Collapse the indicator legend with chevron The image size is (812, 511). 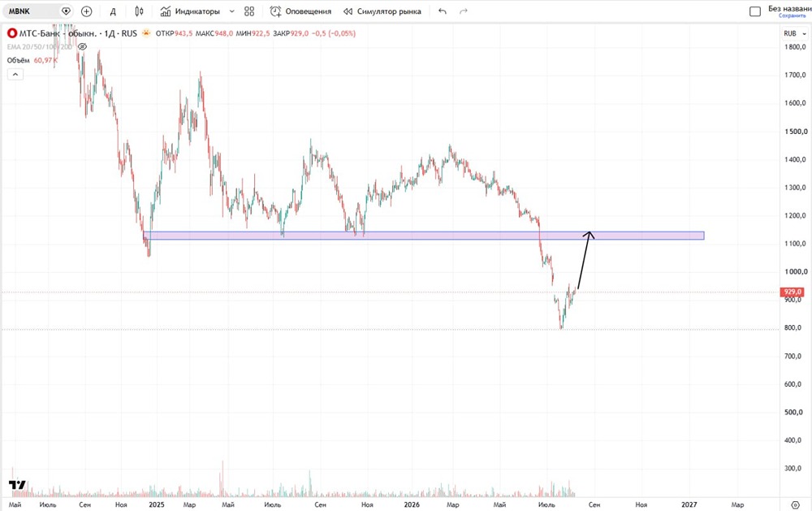[x=15, y=75]
